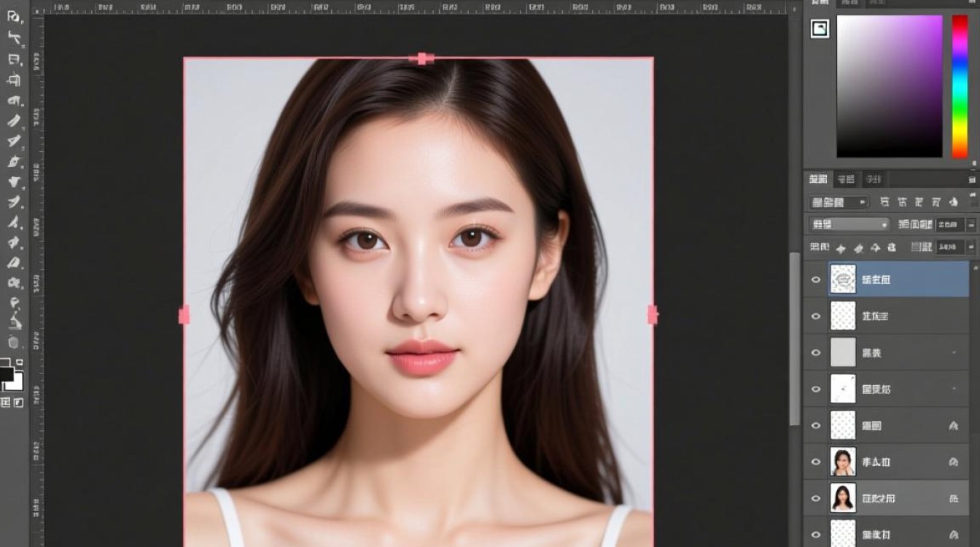Click the swap colors icon above the color swatches
980x547 pixels.
pyautogui.click(x=20, y=362)
